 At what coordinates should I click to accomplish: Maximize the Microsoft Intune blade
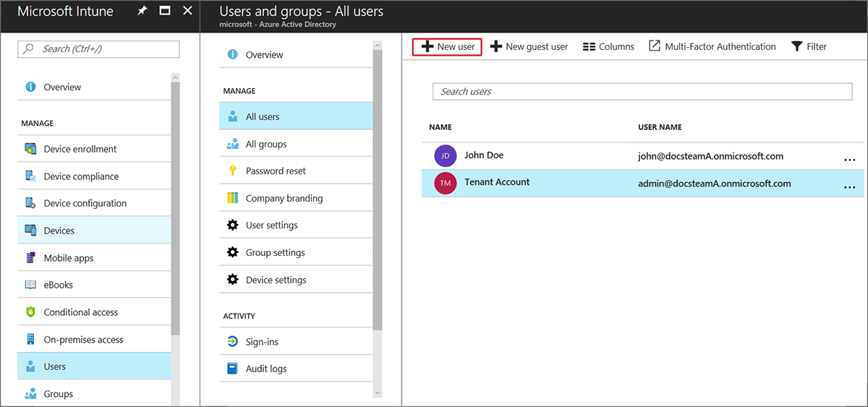tap(165, 11)
